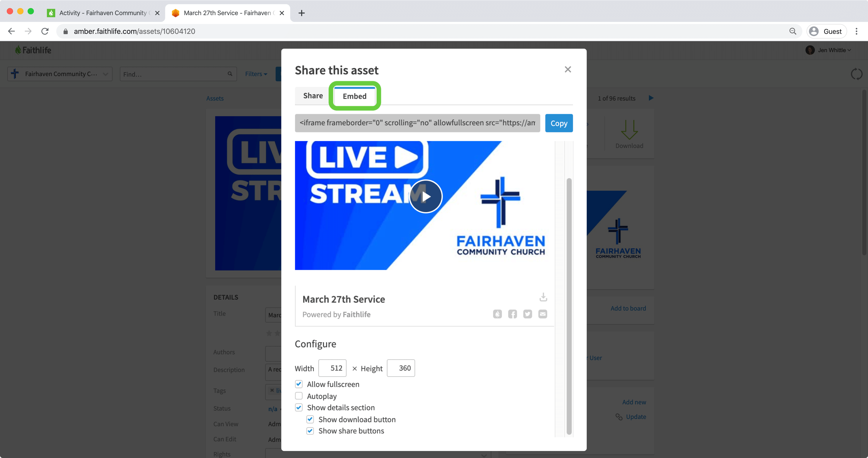This screenshot has width=868, height=458.
Task: Open the Guest profile button
Action: [x=827, y=31]
